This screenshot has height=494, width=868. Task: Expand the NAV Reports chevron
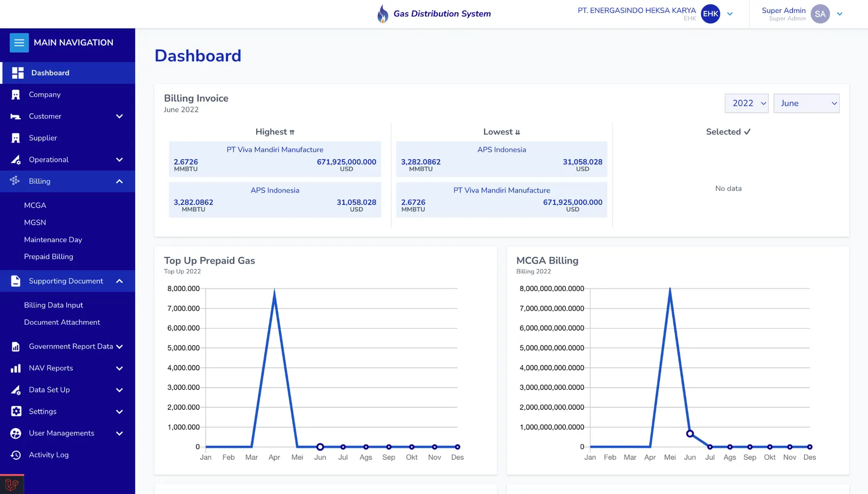click(119, 368)
